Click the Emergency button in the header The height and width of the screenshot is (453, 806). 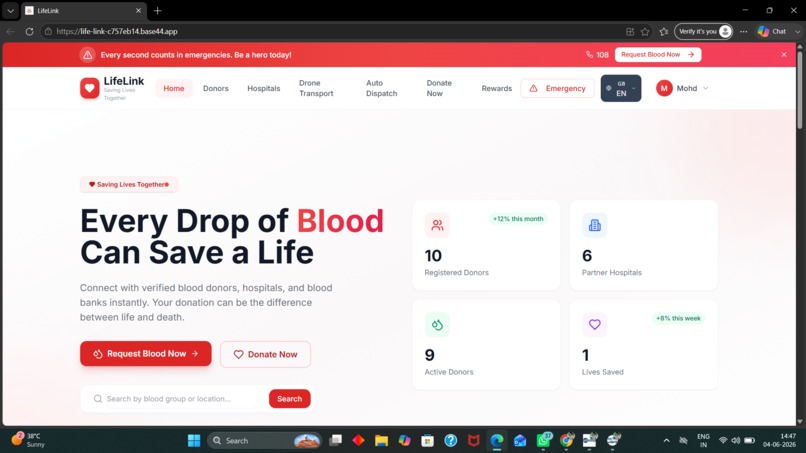click(557, 88)
